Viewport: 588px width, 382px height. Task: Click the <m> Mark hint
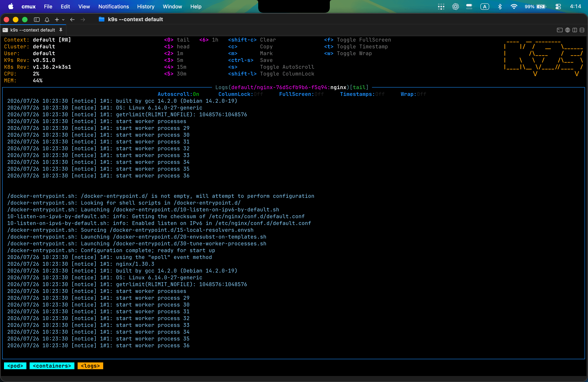250,53
